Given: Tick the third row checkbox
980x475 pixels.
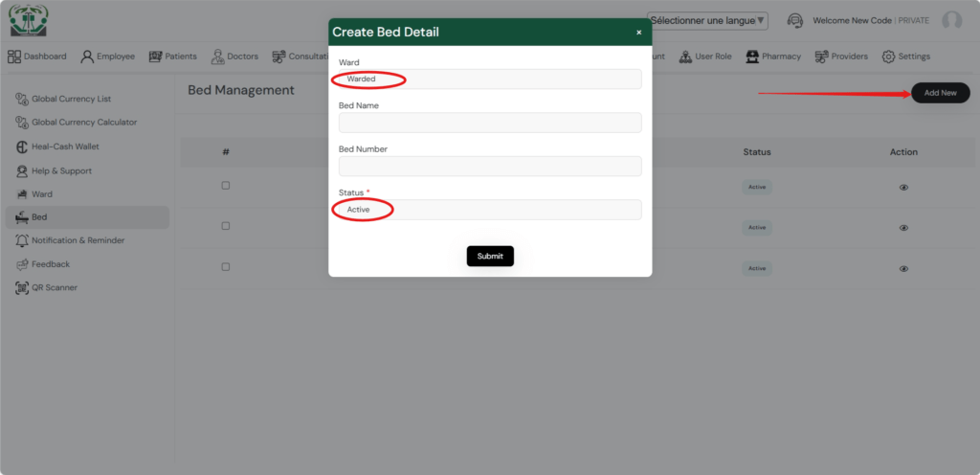Looking at the screenshot, I should [226, 267].
